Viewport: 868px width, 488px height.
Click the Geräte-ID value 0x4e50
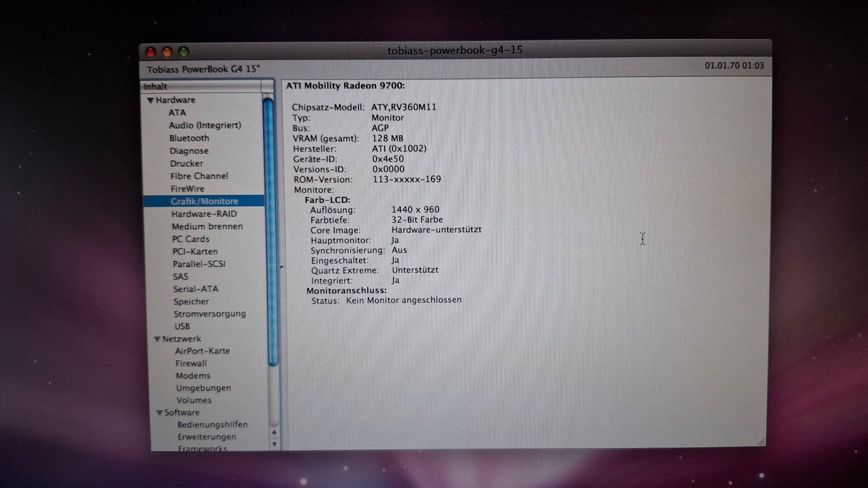click(x=388, y=159)
